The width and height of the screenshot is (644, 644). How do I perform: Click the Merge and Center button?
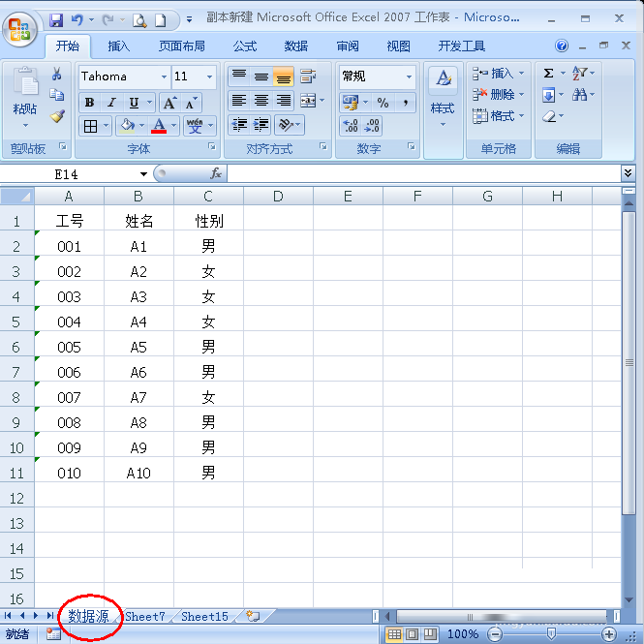tap(308, 101)
